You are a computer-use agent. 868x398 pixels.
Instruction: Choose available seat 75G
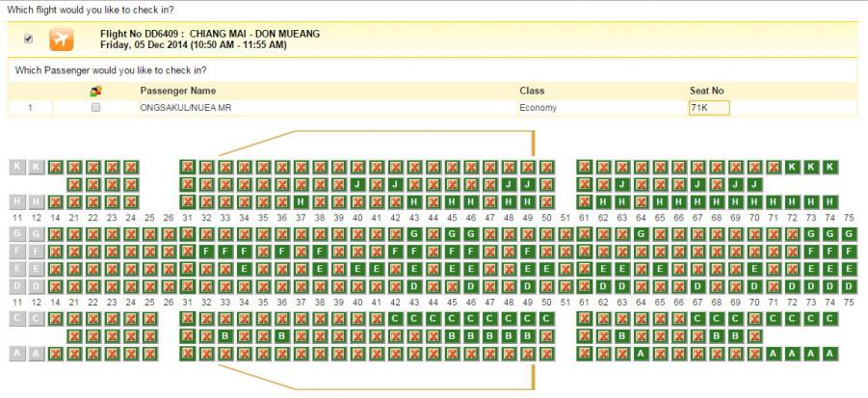tap(849, 234)
